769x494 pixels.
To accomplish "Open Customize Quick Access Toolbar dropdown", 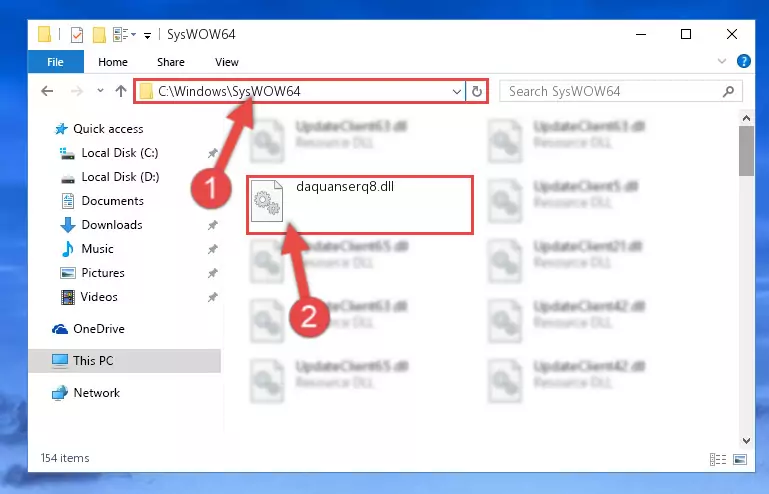I will pos(147,35).
